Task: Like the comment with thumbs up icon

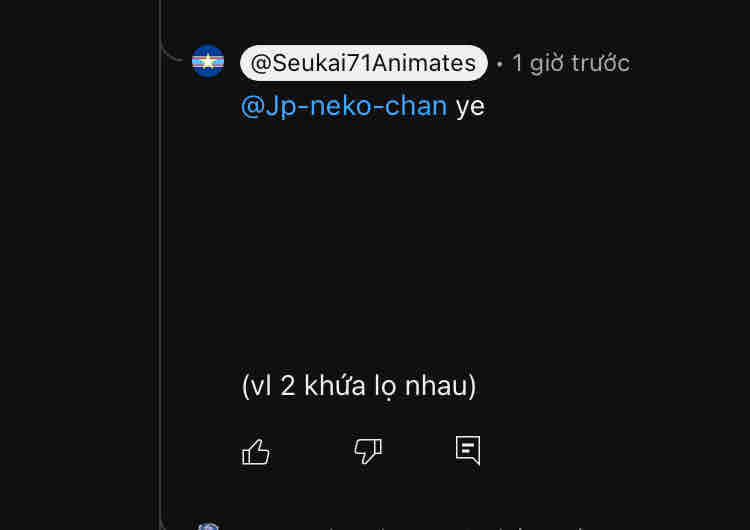Action: coord(256,452)
